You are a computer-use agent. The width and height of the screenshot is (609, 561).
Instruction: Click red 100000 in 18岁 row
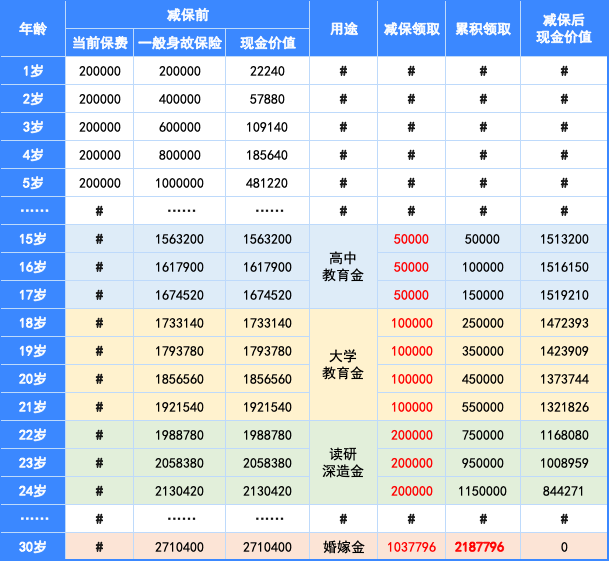[412, 323]
